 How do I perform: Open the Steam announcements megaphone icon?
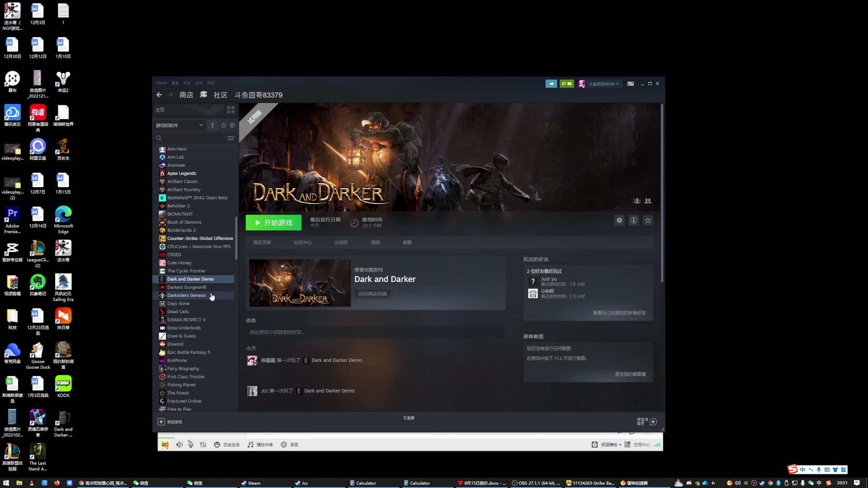pyautogui.click(x=551, y=84)
